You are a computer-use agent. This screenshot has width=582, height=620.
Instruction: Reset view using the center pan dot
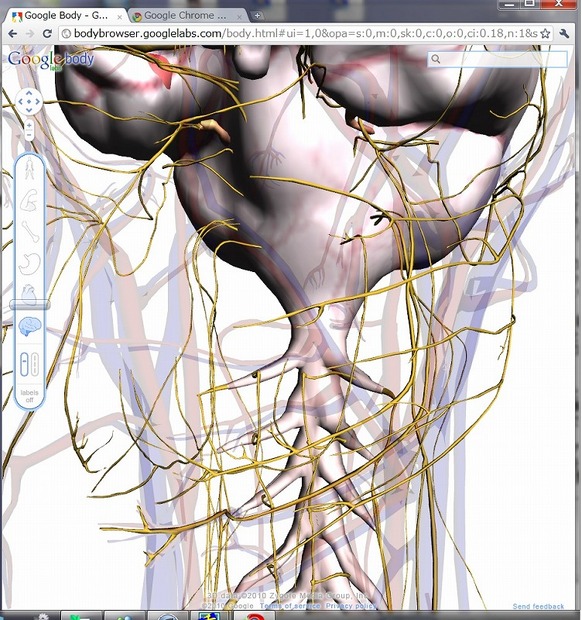point(29,102)
